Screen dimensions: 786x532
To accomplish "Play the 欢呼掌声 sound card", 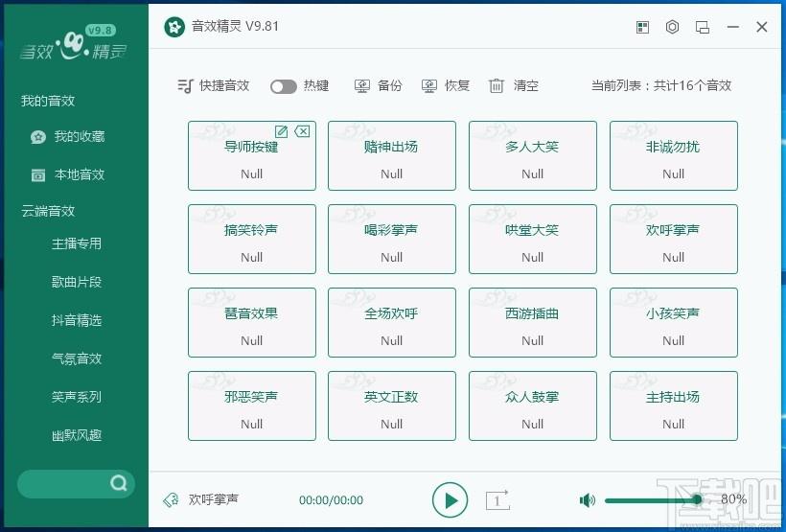I will click(674, 240).
